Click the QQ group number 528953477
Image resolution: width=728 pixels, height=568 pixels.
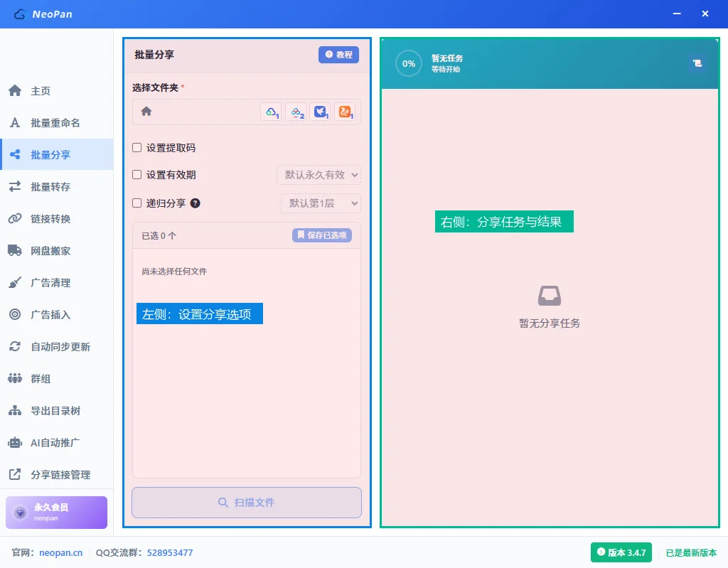[x=170, y=552]
